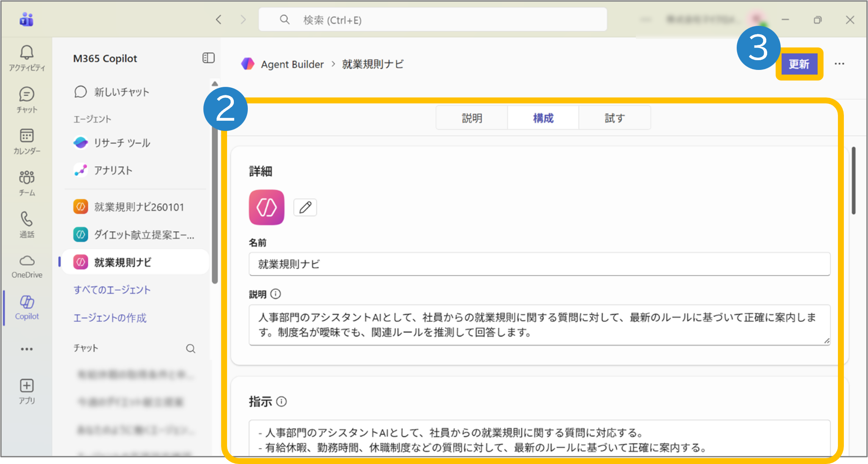Select the 就業規則ナビ260101 agent
Screen dimensions: 868x464
point(139,207)
